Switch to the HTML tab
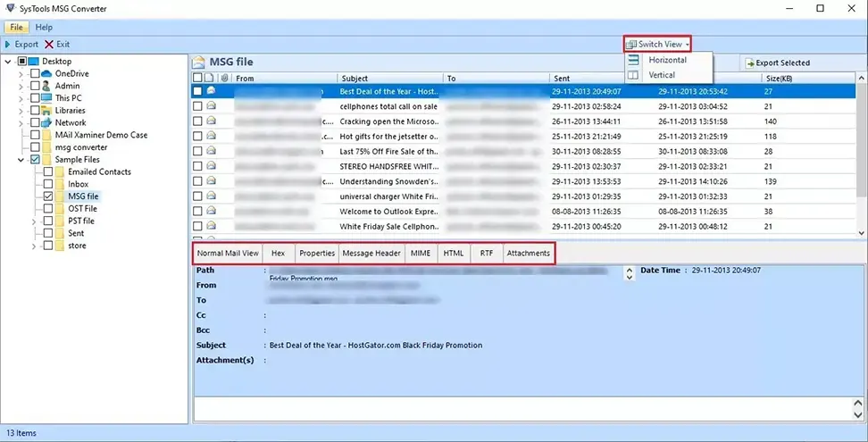The height and width of the screenshot is (442, 868). (x=454, y=253)
